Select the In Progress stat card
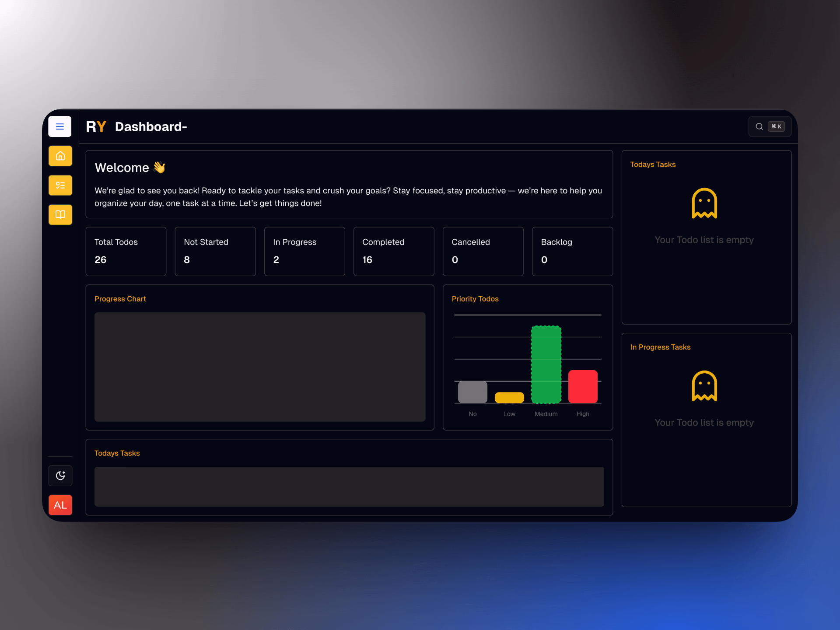This screenshot has height=630, width=840. click(x=304, y=251)
